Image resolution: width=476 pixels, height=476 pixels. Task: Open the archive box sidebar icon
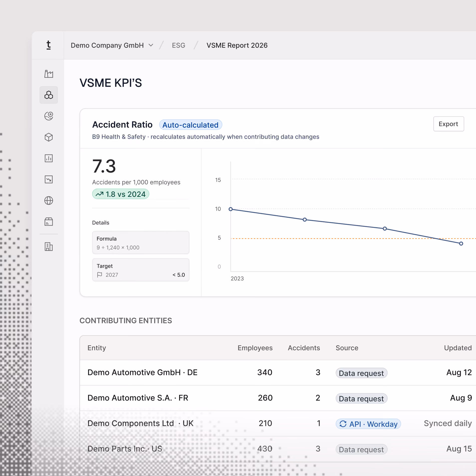[49, 222]
